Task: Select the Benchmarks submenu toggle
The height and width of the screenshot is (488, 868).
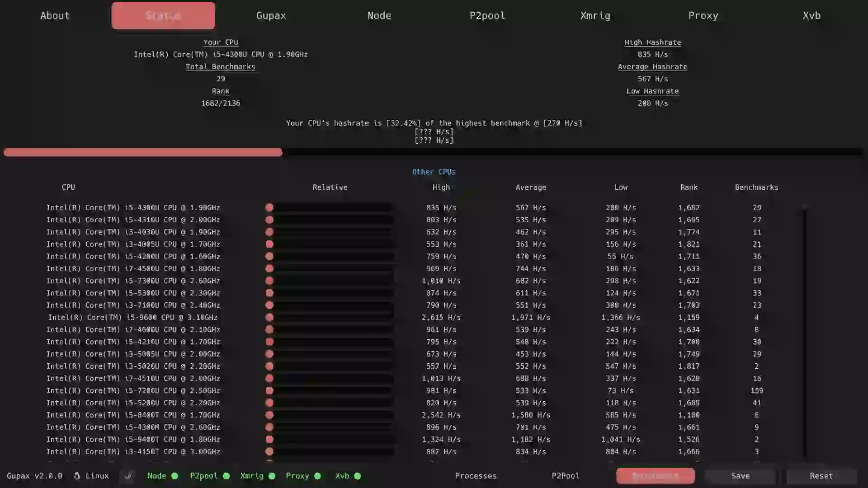Action: click(655, 476)
